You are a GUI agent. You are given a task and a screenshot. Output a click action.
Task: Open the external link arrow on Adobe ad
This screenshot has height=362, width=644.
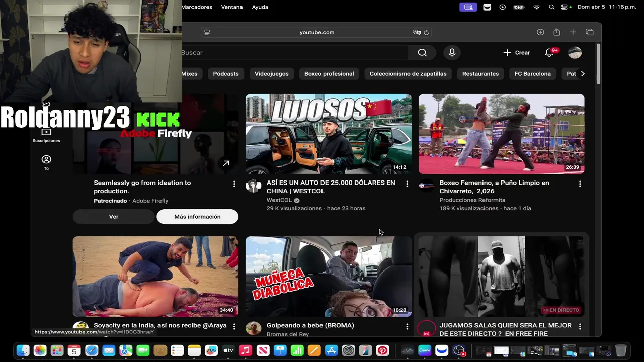[226, 163]
